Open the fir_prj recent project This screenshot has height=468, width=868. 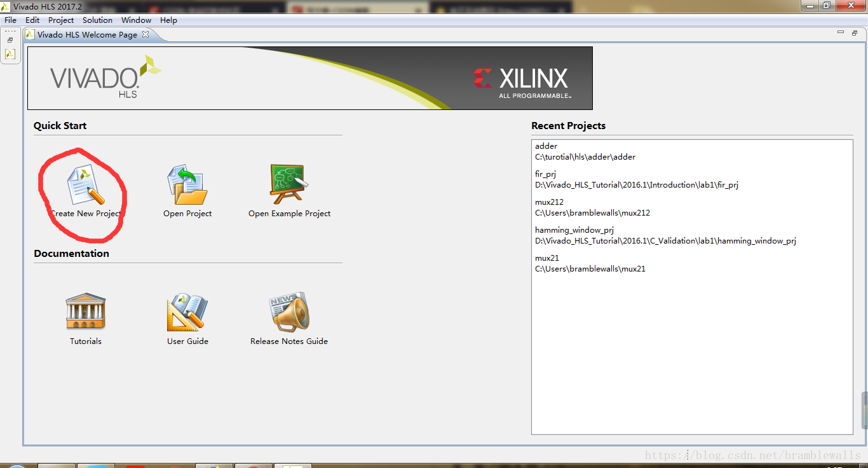[548, 174]
